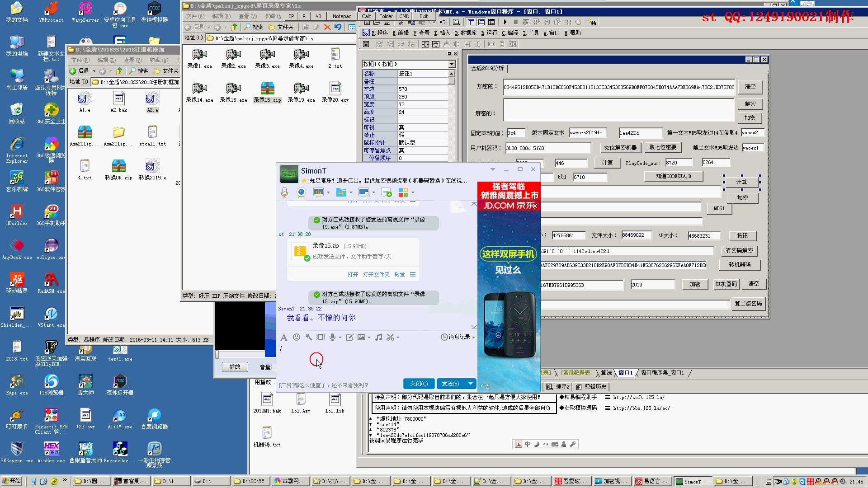Screen dimensions: 868x488
Task: Click the center horizontally alignment icon
Action: [x=425, y=44]
